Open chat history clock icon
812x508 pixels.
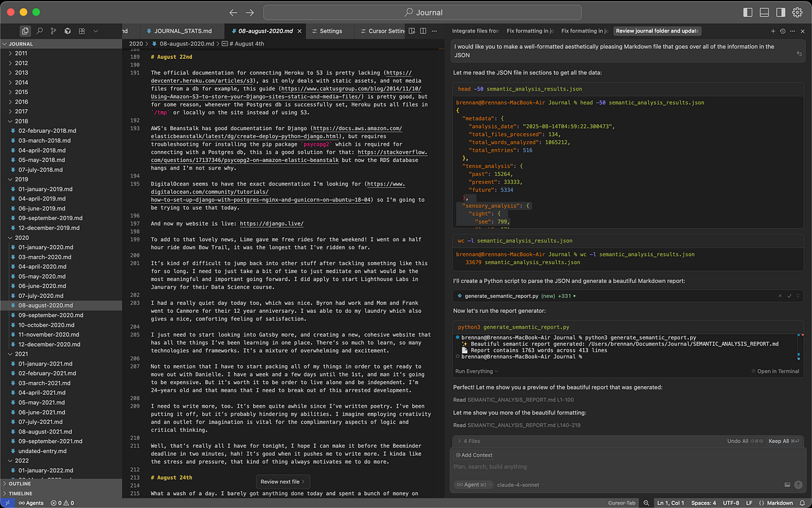pyautogui.click(x=782, y=31)
